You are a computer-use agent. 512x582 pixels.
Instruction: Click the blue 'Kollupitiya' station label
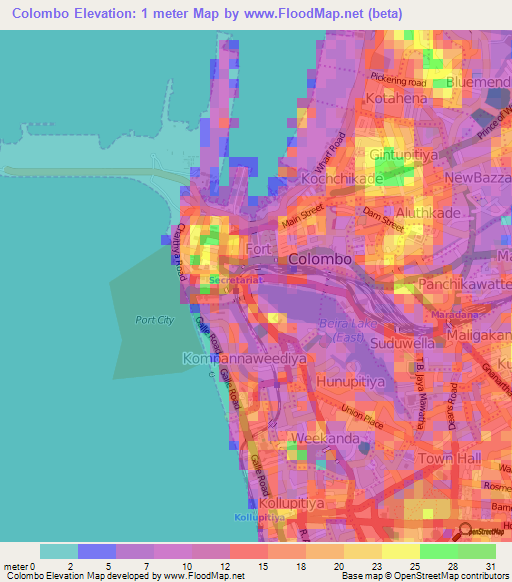pyautogui.click(x=260, y=517)
